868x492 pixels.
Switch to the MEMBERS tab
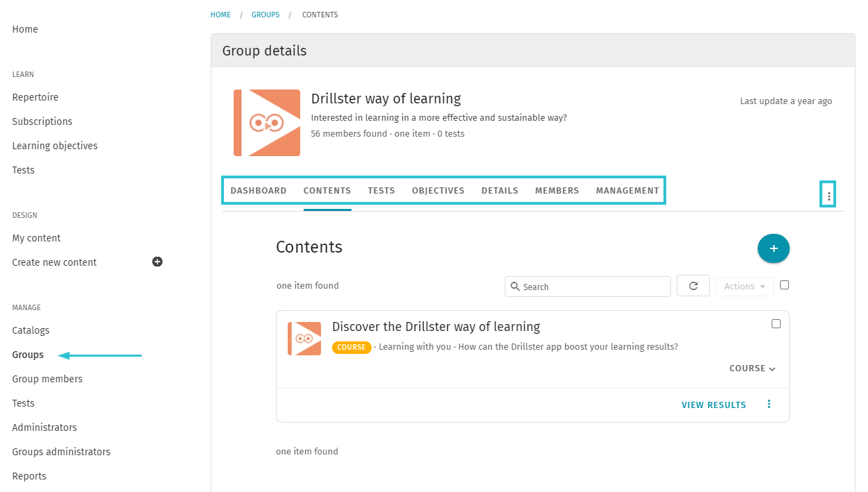point(557,190)
